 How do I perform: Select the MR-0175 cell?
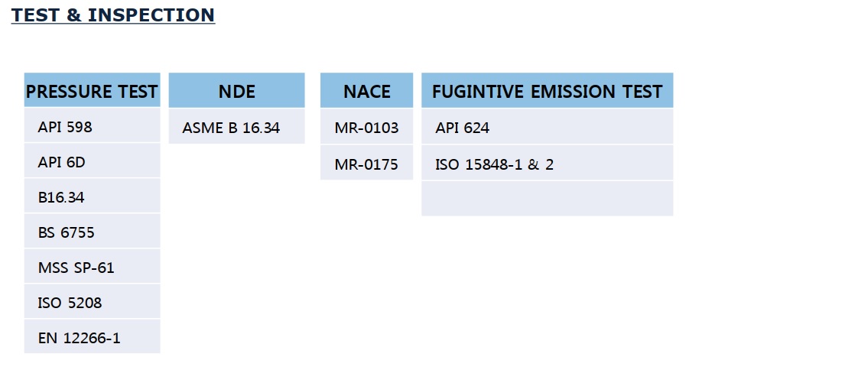pos(366,164)
